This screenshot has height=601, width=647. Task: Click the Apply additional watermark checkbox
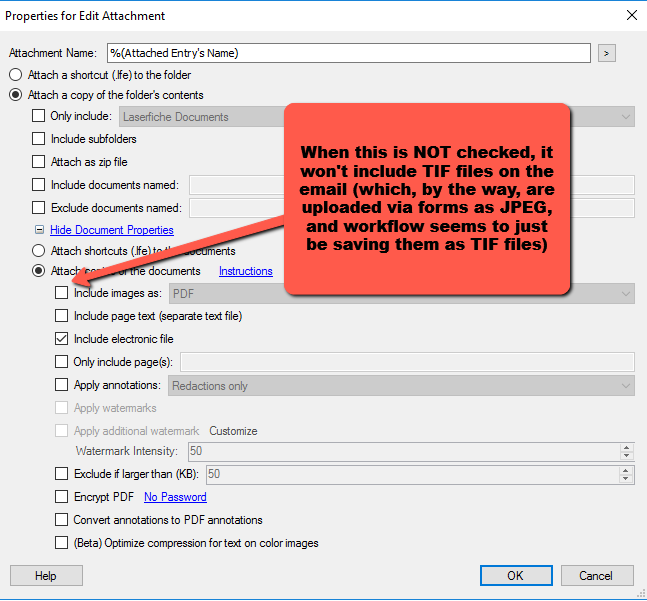pos(61,431)
